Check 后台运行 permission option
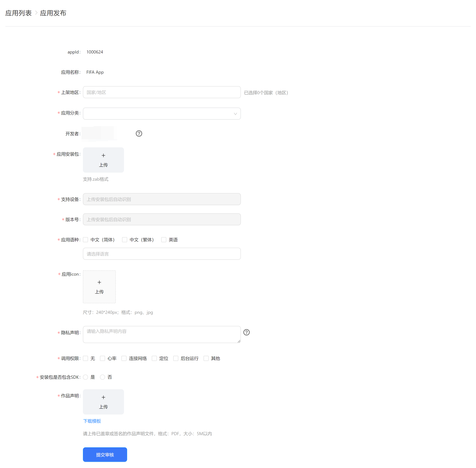This screenshot has height=468, width=476. 176,358
